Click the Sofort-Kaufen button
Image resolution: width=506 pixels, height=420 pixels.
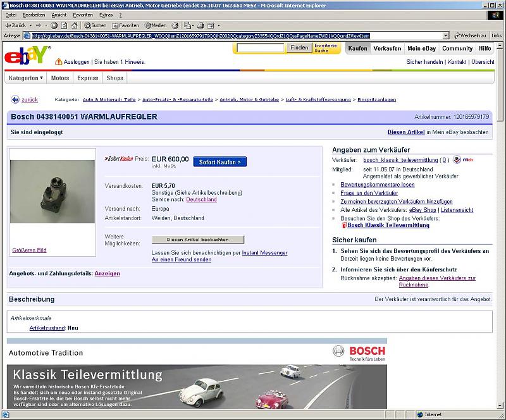coord(219,162)
